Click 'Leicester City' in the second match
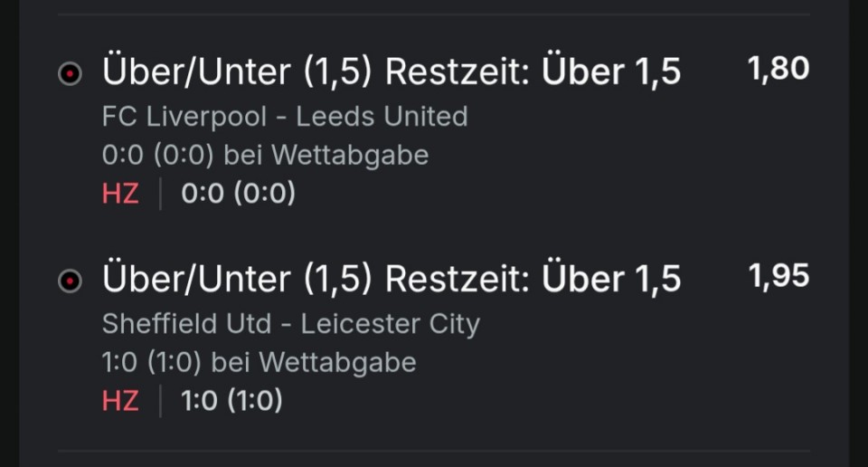The height and width of the screenshot is (467, 868). tap(390, 324)
